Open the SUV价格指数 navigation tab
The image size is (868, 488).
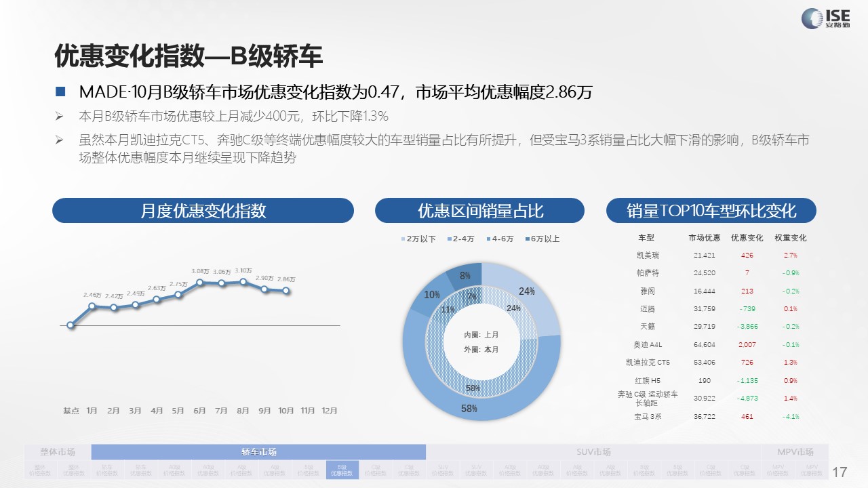tap(443, 470)
